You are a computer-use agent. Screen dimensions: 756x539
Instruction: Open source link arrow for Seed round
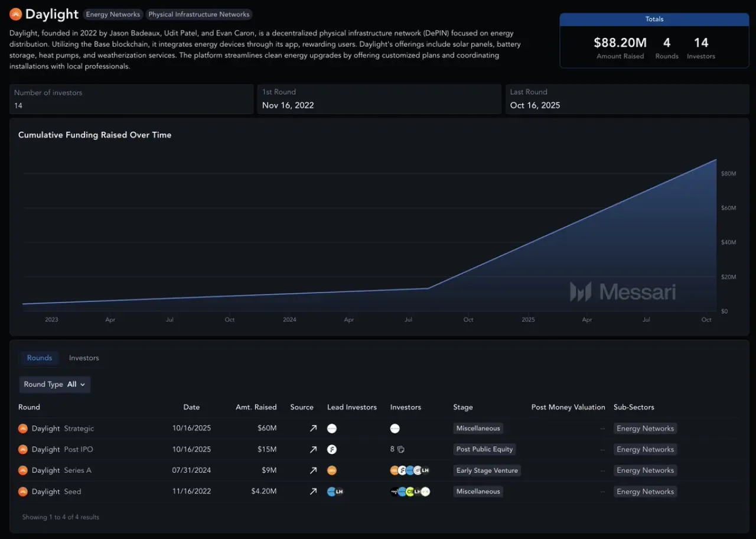click(313, 492)
